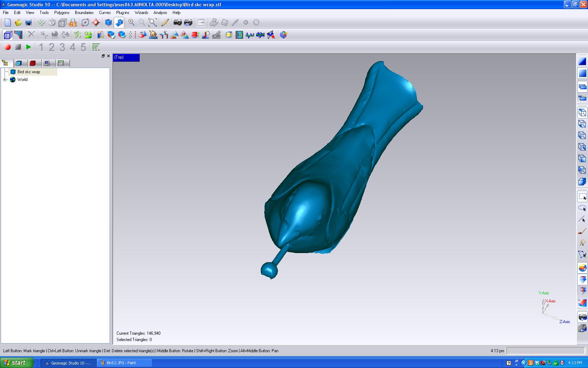Viewport: 588px width, 368px height.
Task: Click the line selection tool icon
Action: point(582,220)
